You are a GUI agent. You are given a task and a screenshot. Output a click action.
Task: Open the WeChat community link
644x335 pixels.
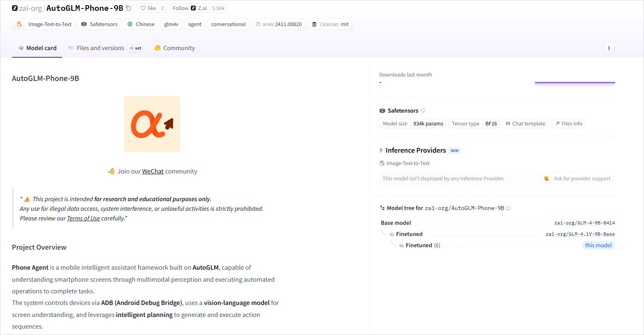[153, 172]
